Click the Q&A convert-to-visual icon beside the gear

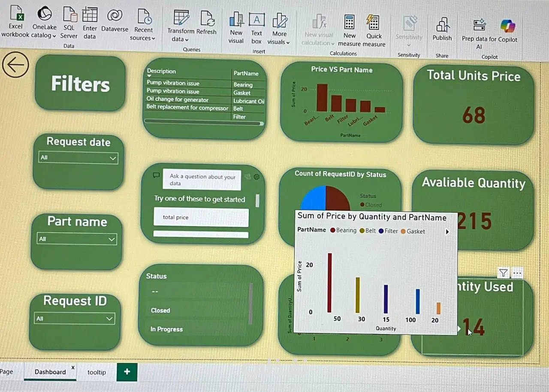coord(247,176)
